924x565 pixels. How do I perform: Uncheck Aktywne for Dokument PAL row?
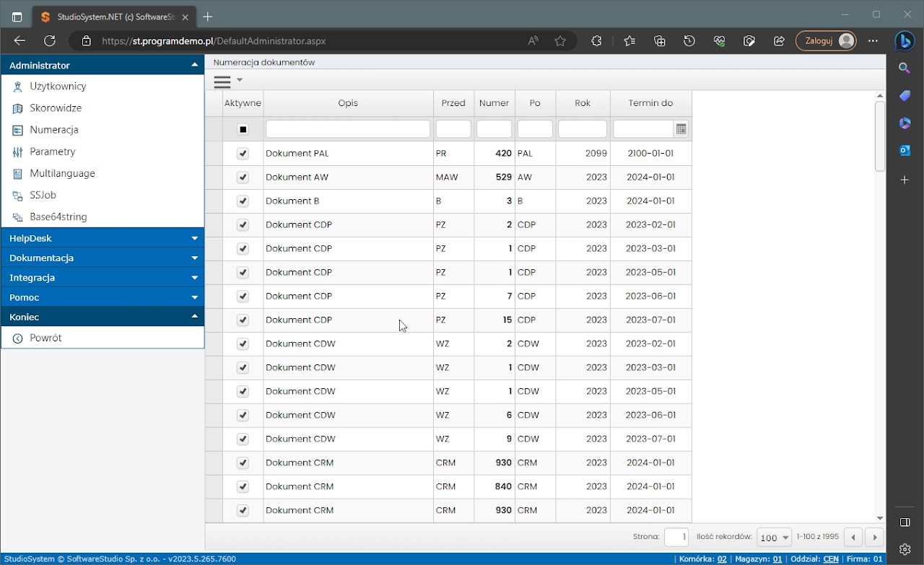point(243,154)
